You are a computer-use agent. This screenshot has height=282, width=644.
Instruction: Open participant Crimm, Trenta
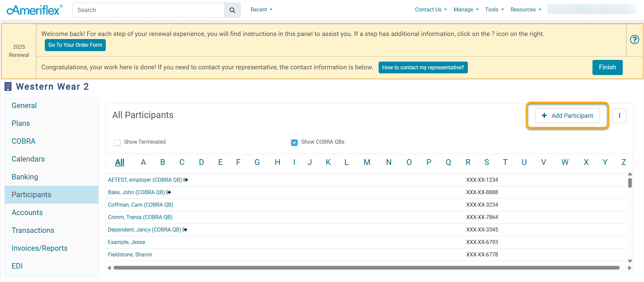140,217
